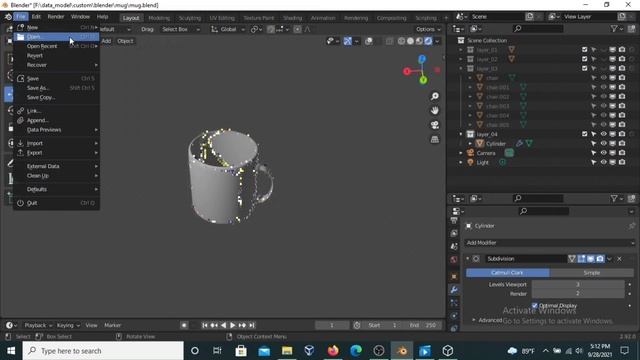
Task: Hide Cylinder object with eye icon
Action: 603,143
